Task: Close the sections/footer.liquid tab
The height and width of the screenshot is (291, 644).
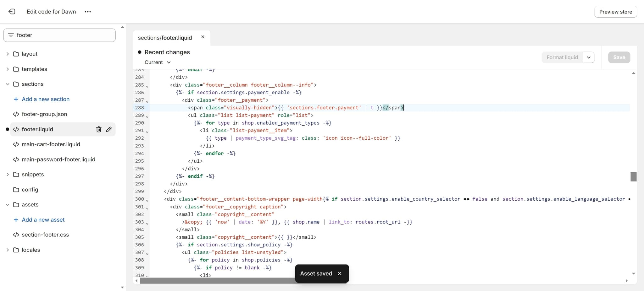Action: (203, 37)
